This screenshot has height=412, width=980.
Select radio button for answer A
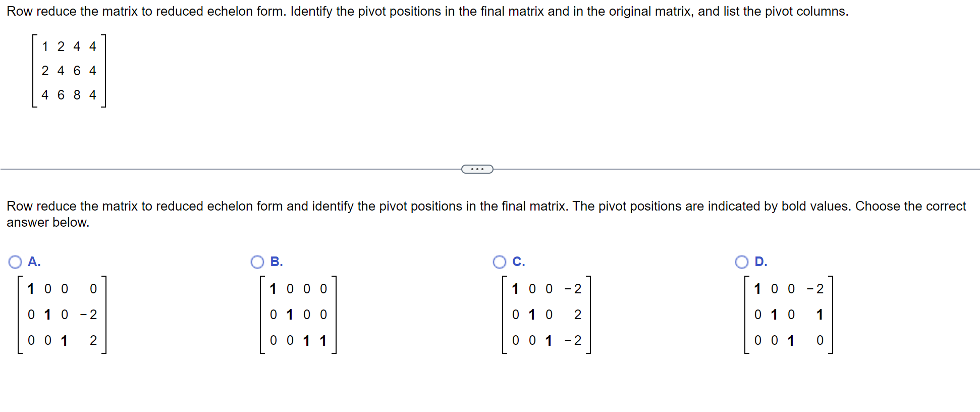[16, 262]
